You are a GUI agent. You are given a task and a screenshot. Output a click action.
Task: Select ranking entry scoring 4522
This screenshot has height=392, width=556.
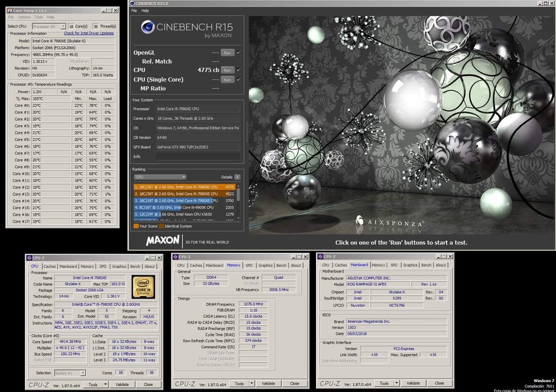click(184, 194)
